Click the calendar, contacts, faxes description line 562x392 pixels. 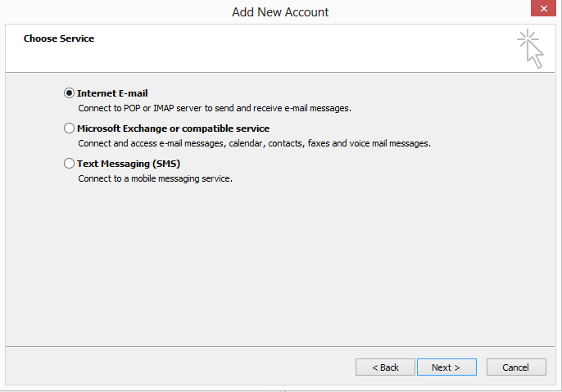click(x=255, y=143)
